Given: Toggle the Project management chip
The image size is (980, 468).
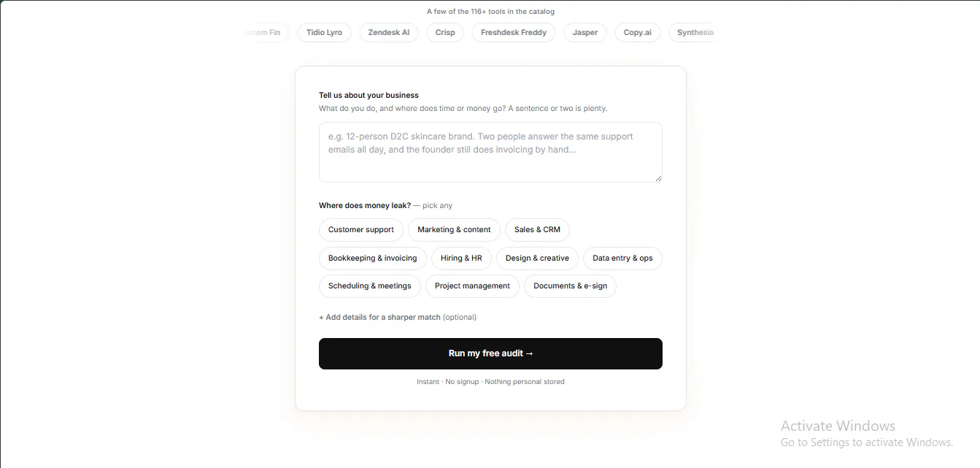Looking at the screenshot, I should click(472, 286).
